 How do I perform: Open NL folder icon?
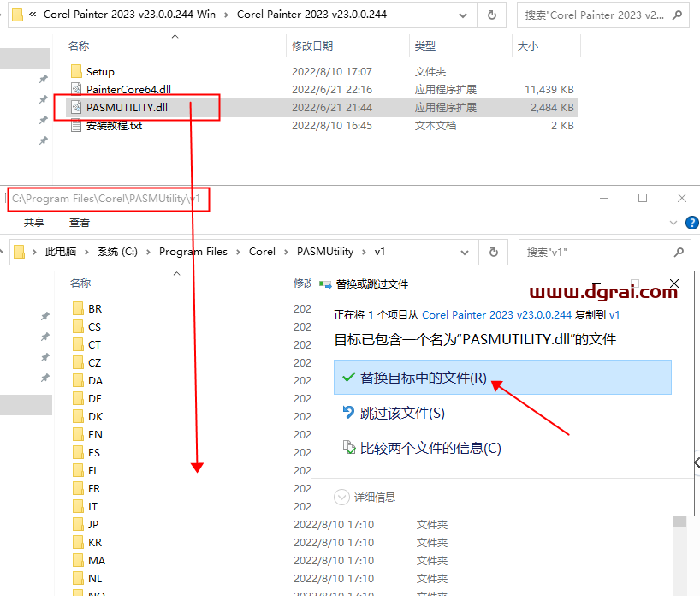click(x=78, y=578)
